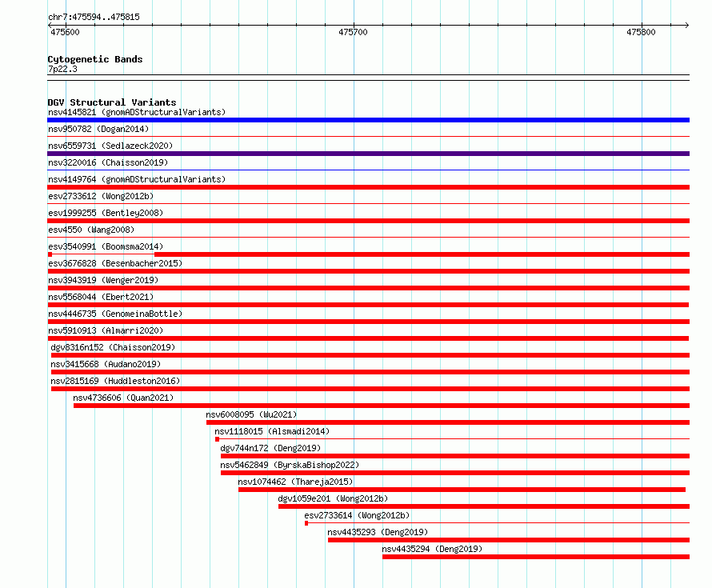Open nsv950782 (Dogan2014) variant label

(98, 129)
